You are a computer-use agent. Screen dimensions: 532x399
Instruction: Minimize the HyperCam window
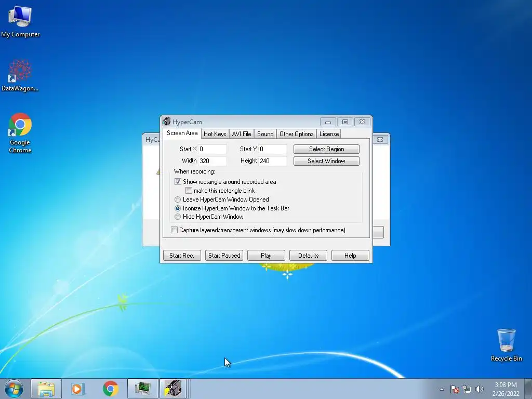pyautogui.click(x=328, y=122)
